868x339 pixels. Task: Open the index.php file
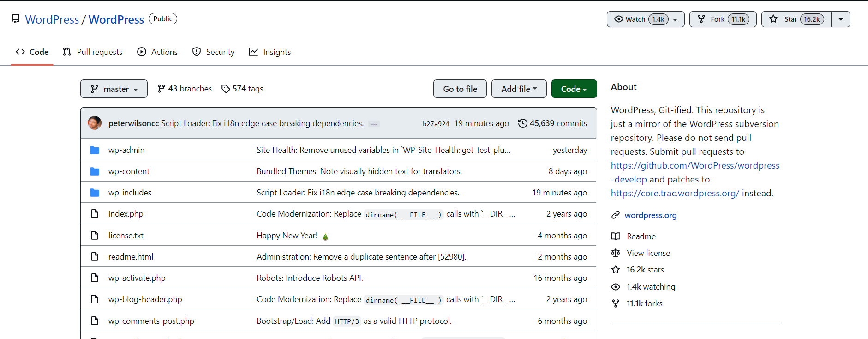pos(126,214)
